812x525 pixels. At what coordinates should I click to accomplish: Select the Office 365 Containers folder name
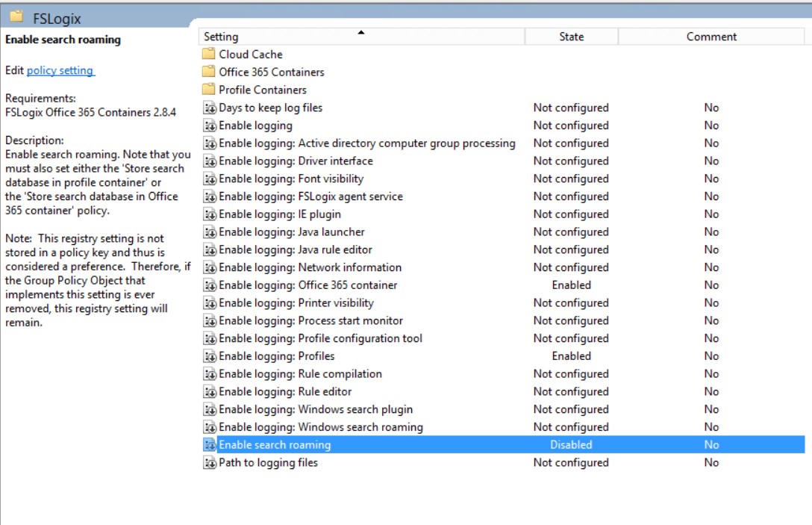click(x=272, y=72)
